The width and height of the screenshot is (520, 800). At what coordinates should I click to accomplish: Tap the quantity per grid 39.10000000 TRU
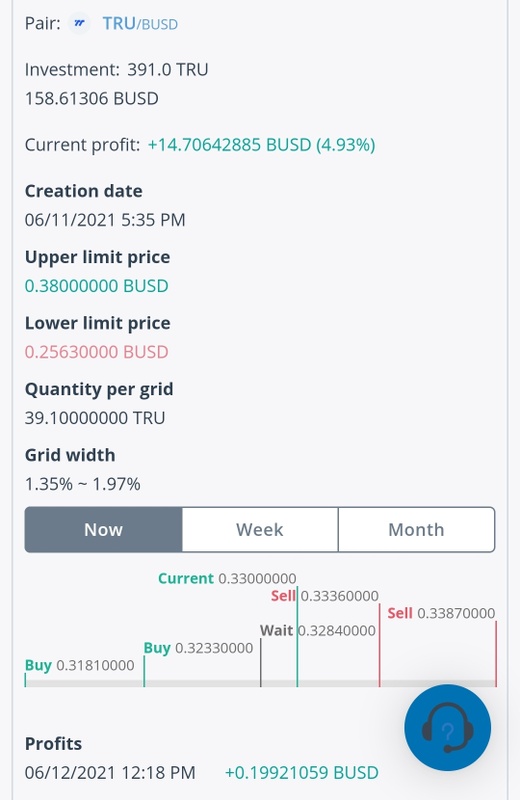(95, 418)
